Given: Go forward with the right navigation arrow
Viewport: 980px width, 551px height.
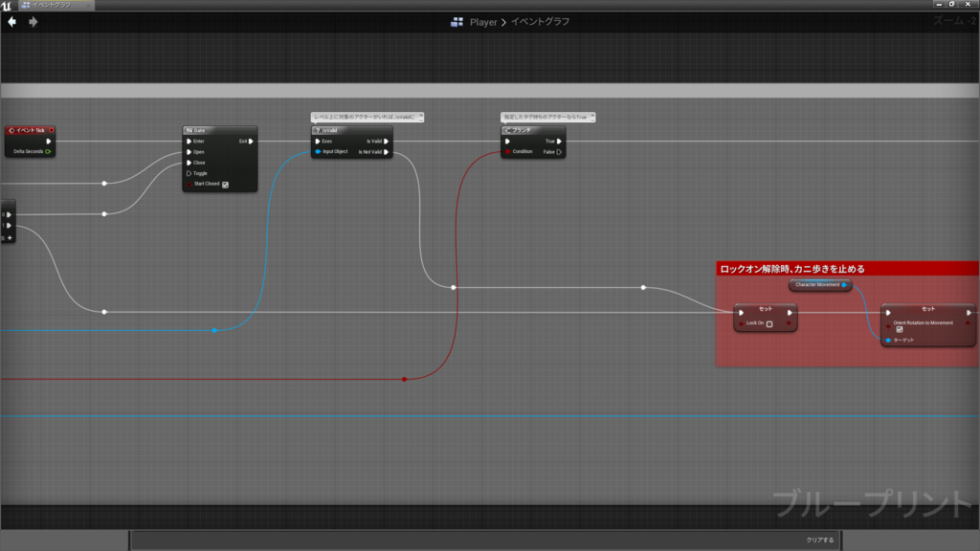Looking at the screenshot, I should (x=33, y=22).
